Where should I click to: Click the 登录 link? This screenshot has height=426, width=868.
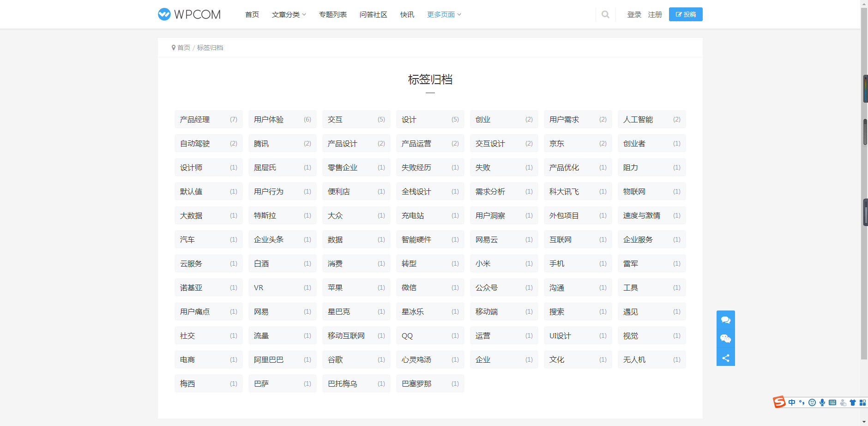click(634, 15)
